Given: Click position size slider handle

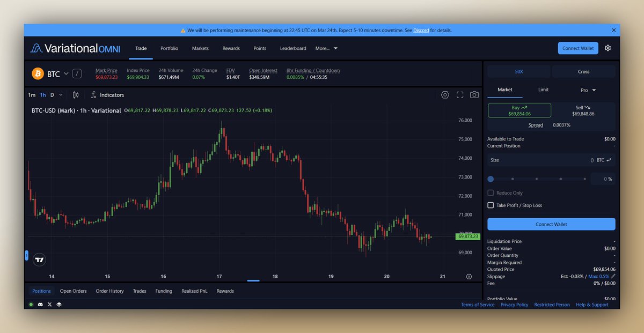Looking at the screenshot, I should [x=491, y=179].
